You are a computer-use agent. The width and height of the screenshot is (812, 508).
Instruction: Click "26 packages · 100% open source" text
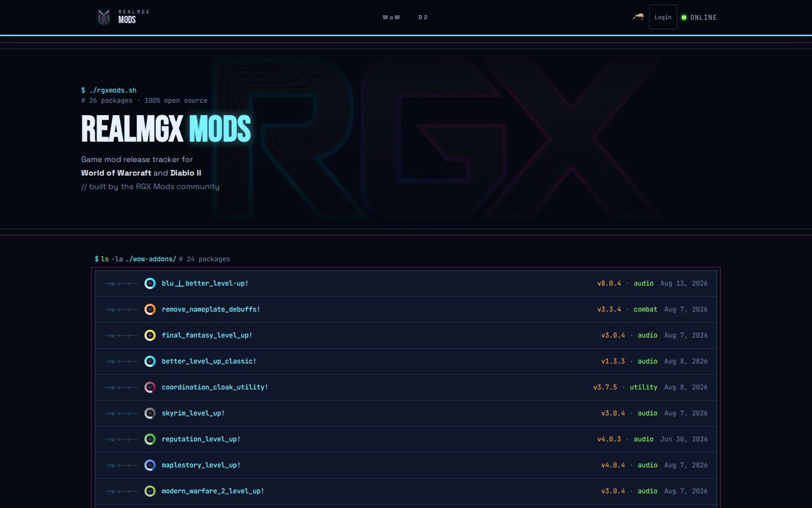tap(148, 100)
